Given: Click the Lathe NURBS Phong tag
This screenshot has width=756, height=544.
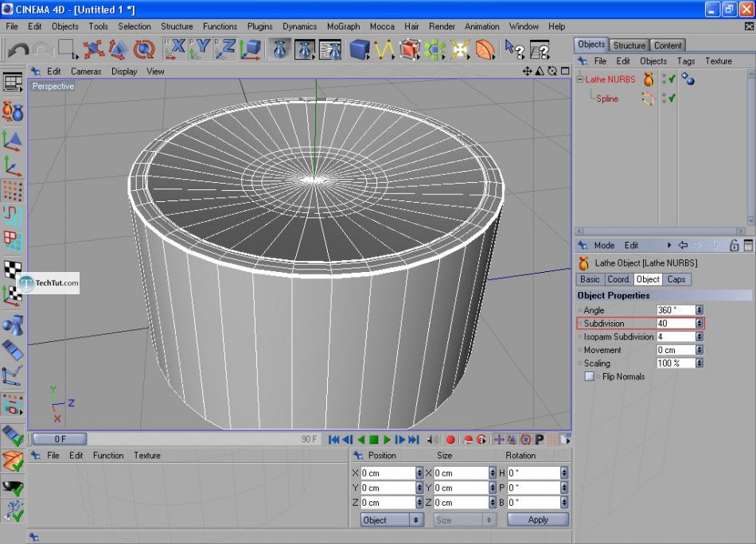Looking at the screenshot, I should (688, 79).
